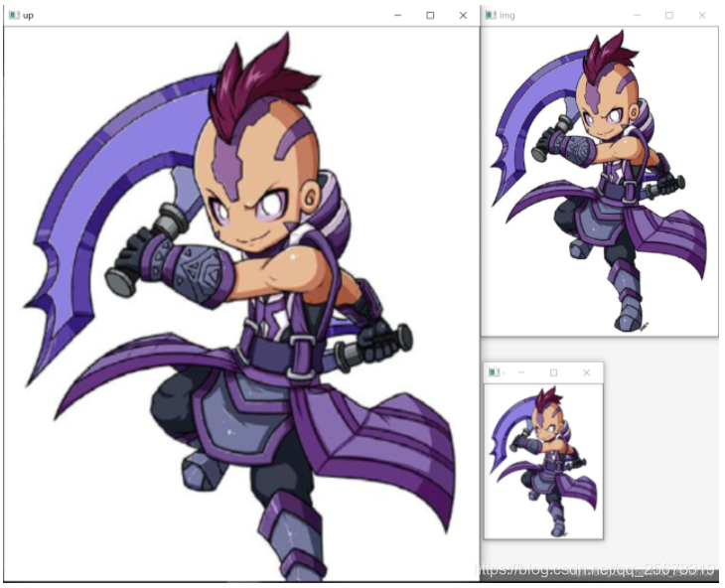725x588 pixels.
Task: Close the 'up' window
Action: click(463, 15)
